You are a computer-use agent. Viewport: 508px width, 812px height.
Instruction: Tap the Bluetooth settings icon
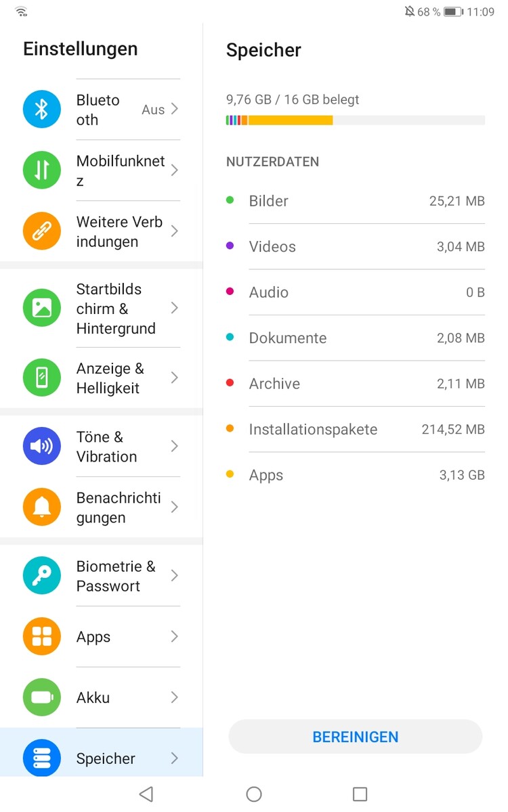click(42, 110)
